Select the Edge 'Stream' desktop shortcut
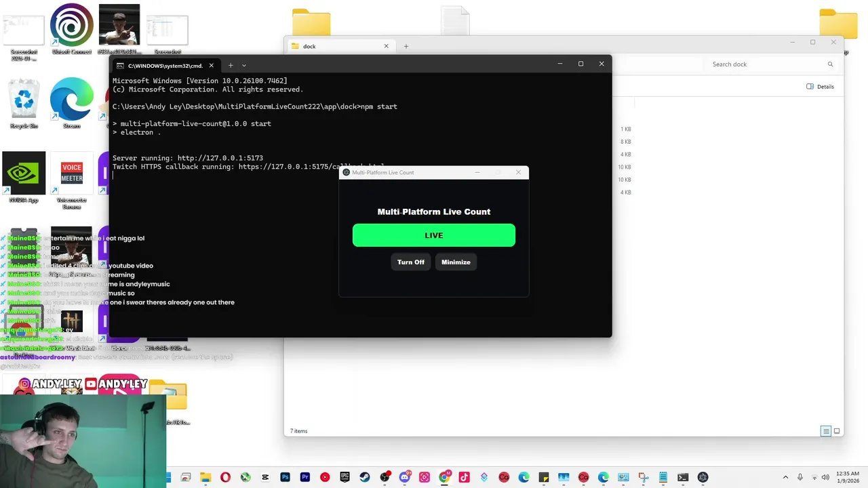 [x=72, y=104]
